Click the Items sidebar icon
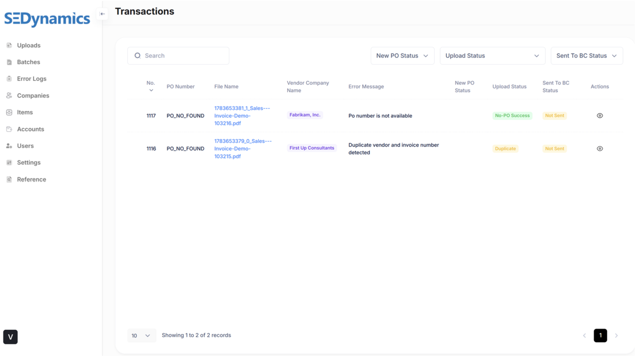The image size is (644, 362). click(9, 112)
